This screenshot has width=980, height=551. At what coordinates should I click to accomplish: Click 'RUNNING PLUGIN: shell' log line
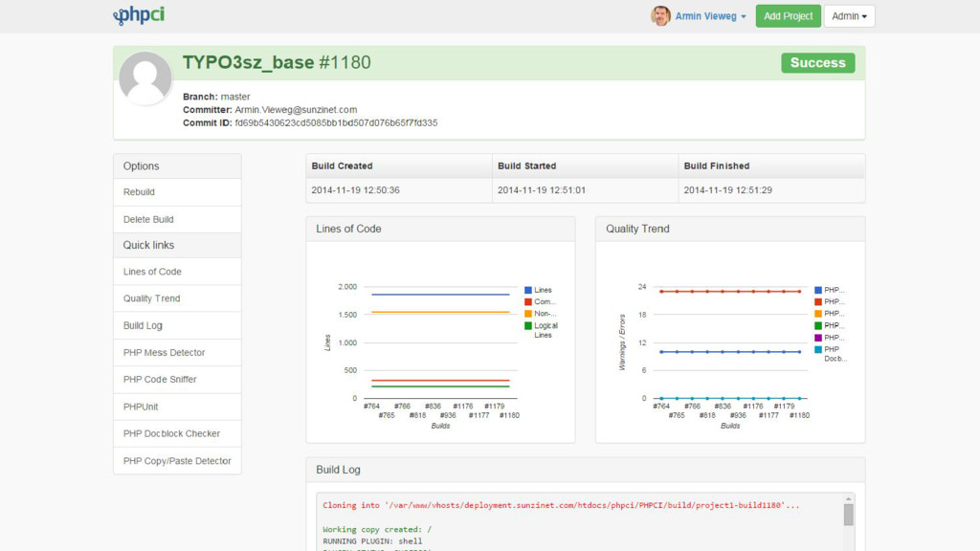click(372, 541)
